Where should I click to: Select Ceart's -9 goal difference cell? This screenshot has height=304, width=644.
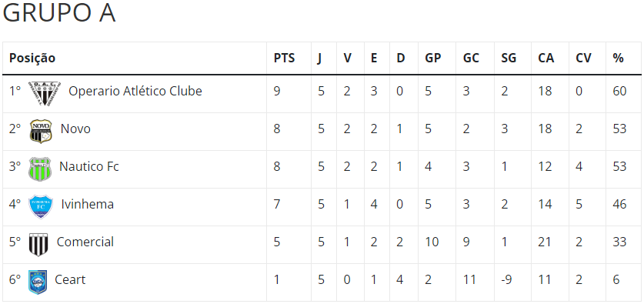[509, 280]
